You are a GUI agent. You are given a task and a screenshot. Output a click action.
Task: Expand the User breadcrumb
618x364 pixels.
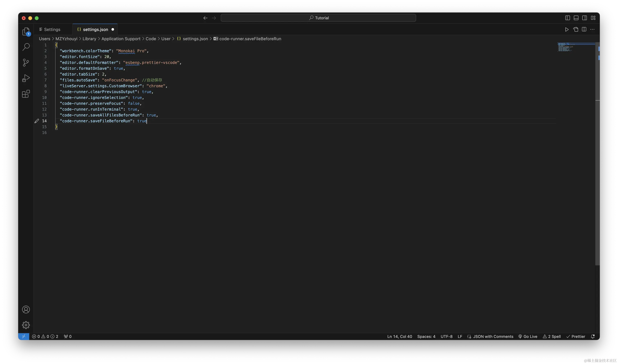(166, 39)
